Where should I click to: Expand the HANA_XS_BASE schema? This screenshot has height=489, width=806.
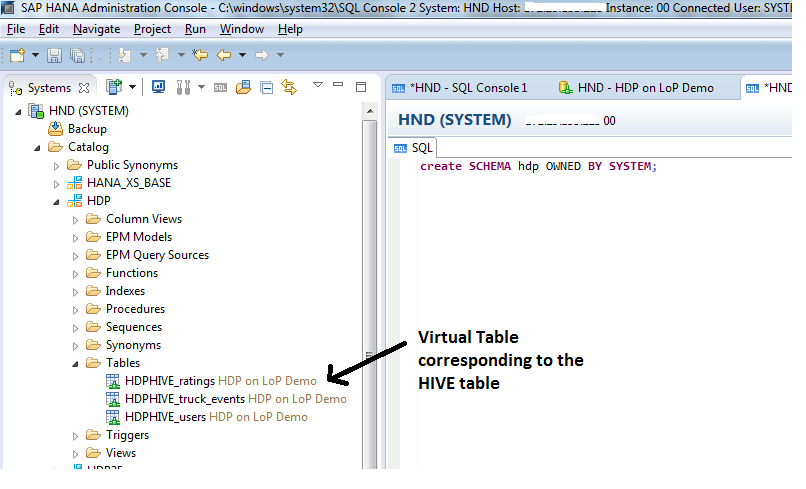[56, 183]
